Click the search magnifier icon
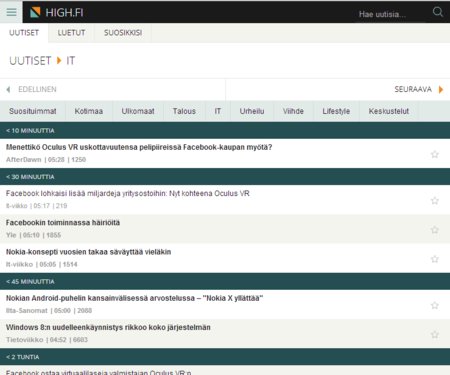 [438, 12]
